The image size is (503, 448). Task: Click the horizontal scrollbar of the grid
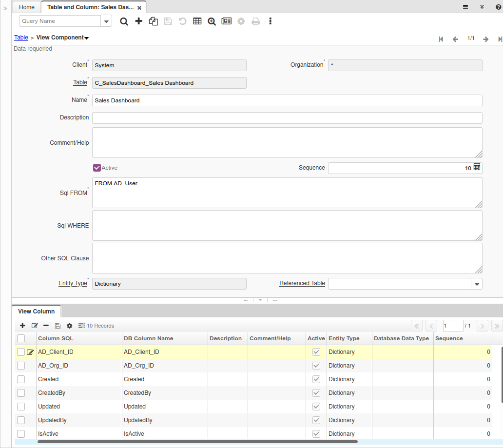(x=197, y=442)
